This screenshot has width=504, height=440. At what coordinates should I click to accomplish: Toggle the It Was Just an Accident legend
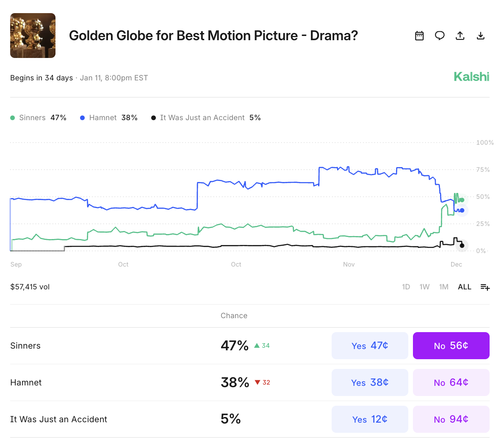(206, 118)
